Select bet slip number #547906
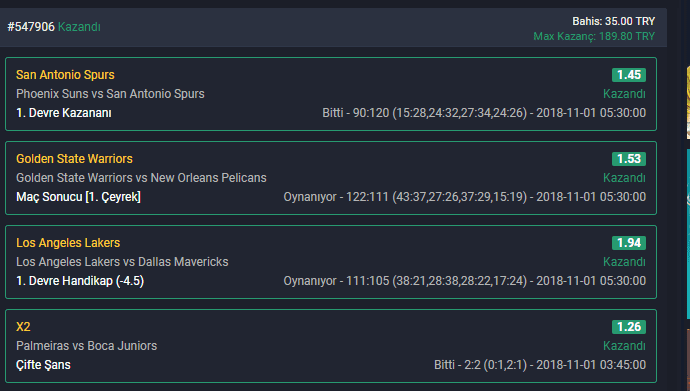 [31, 27]
